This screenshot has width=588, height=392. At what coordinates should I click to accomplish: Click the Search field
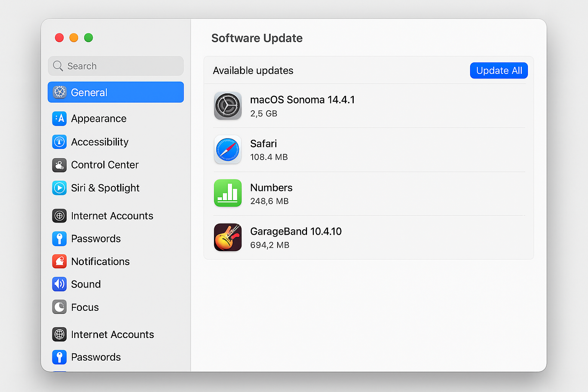pyautogui.click(x=115, y=66)
